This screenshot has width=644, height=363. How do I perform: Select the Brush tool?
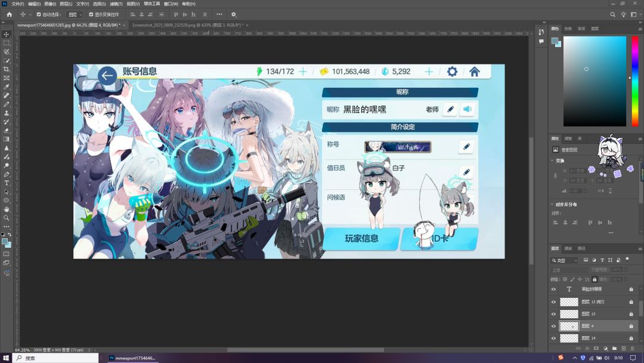coord(6,104)
